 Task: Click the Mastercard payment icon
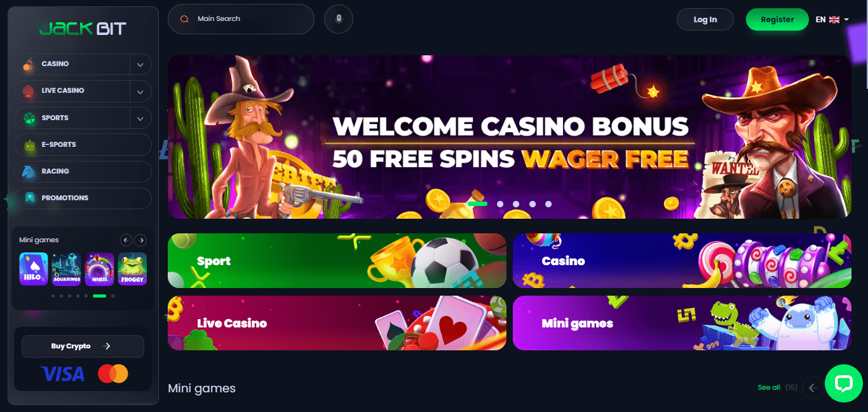113,374
